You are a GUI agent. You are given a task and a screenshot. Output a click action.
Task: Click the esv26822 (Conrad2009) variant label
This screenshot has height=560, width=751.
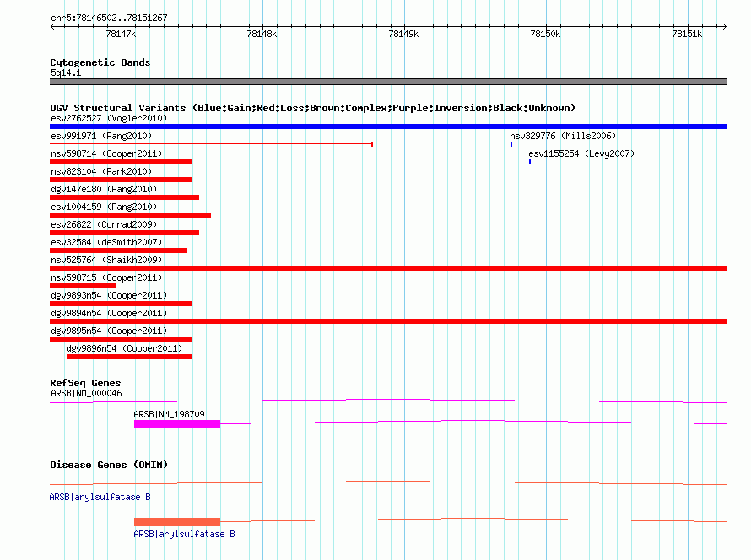(x=104, y=224)
